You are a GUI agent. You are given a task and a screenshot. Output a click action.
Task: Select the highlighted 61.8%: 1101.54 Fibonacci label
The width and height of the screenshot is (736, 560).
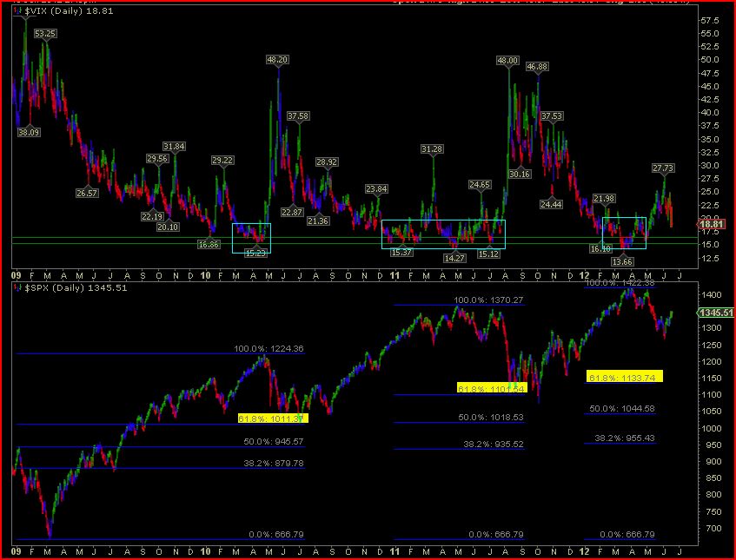(x=493, y=387)
